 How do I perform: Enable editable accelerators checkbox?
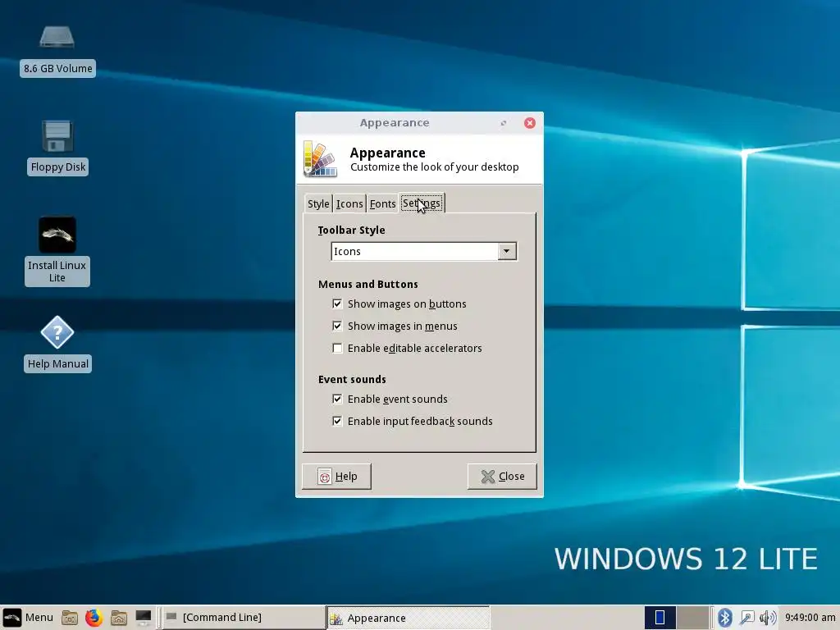point(337,348)
